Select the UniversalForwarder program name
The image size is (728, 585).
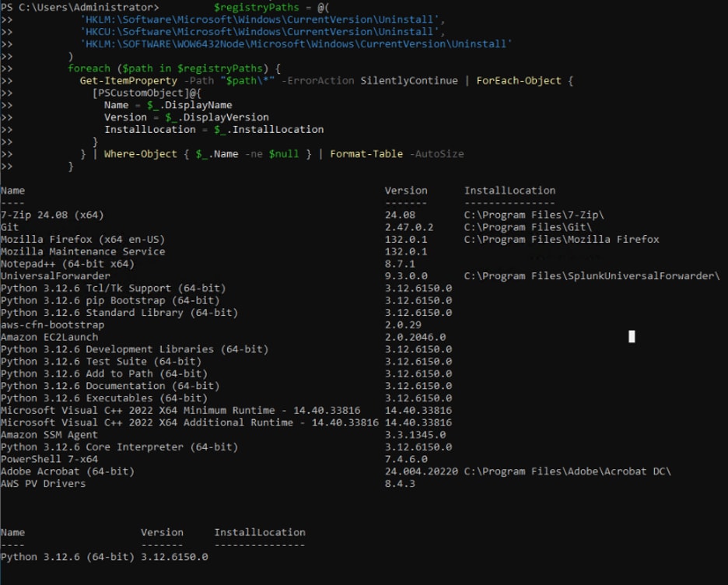(56, 276)
